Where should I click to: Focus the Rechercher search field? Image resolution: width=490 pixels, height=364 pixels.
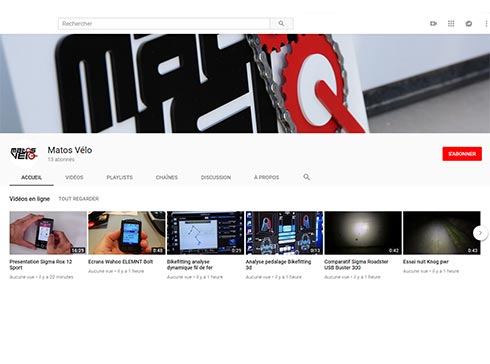click(164, 24)
